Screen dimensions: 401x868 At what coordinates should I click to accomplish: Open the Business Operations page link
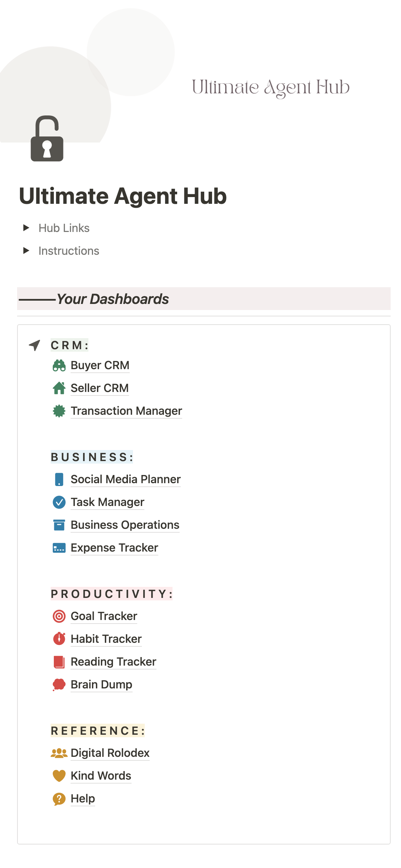pos(125,525)
